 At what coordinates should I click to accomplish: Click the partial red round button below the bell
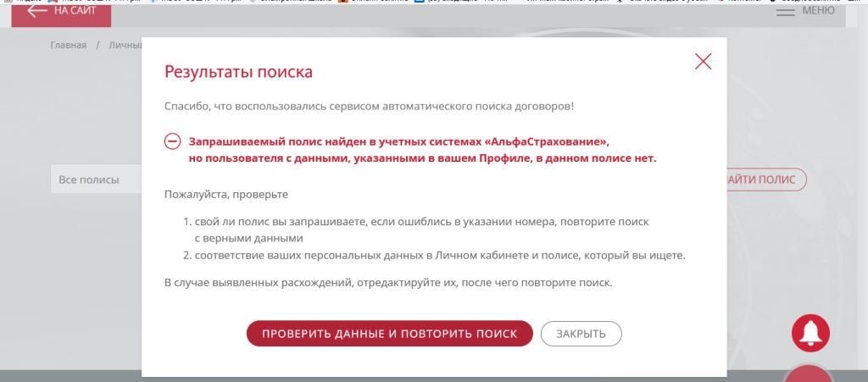click(x=809, y=374)
